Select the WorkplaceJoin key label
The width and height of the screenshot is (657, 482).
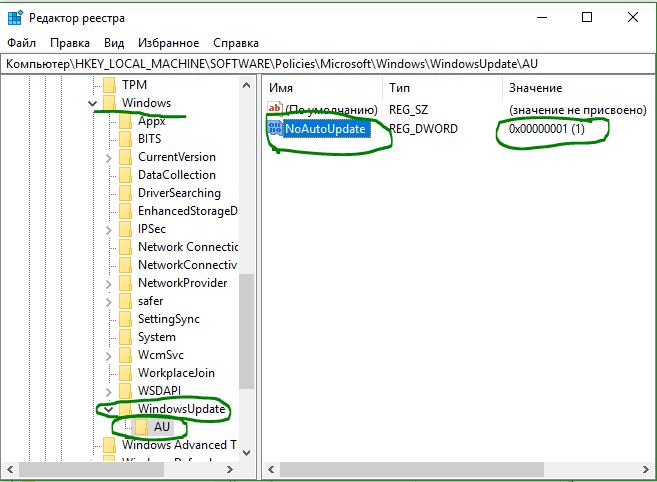coord(176,373)
